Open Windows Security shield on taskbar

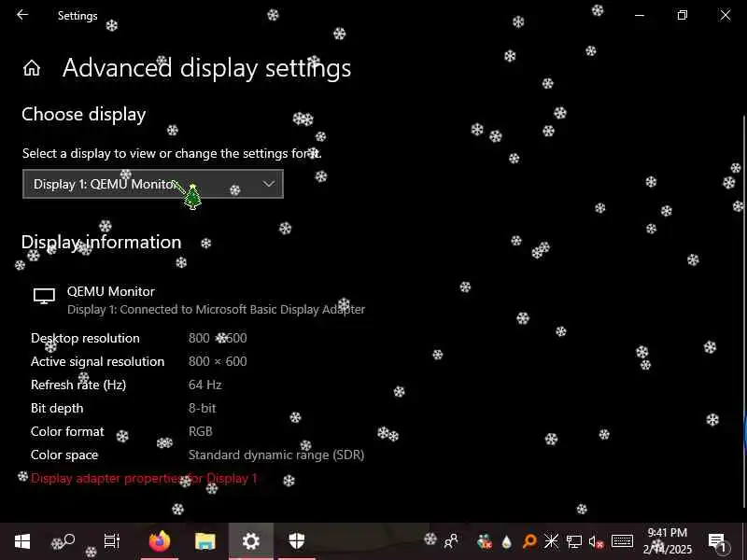click(296, 541)
